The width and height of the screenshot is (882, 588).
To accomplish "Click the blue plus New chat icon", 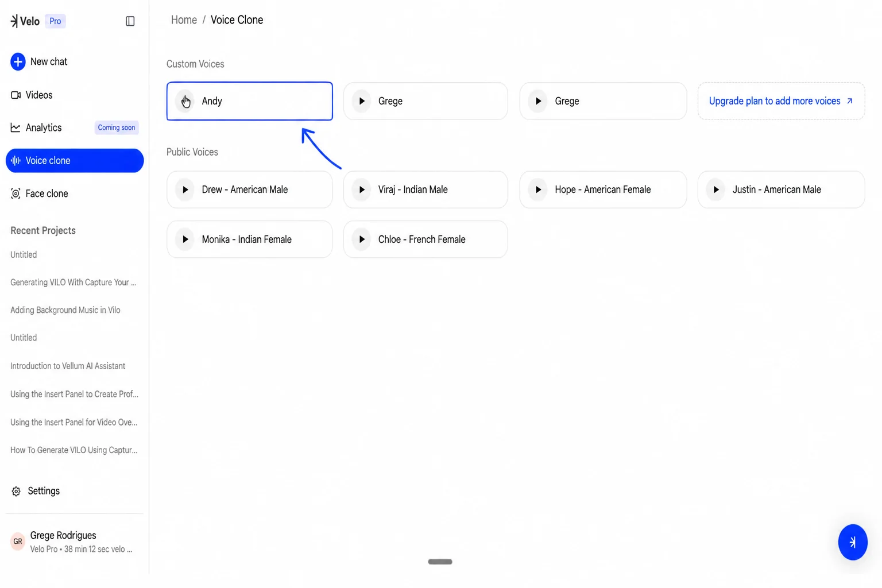I will coord(18,61).
